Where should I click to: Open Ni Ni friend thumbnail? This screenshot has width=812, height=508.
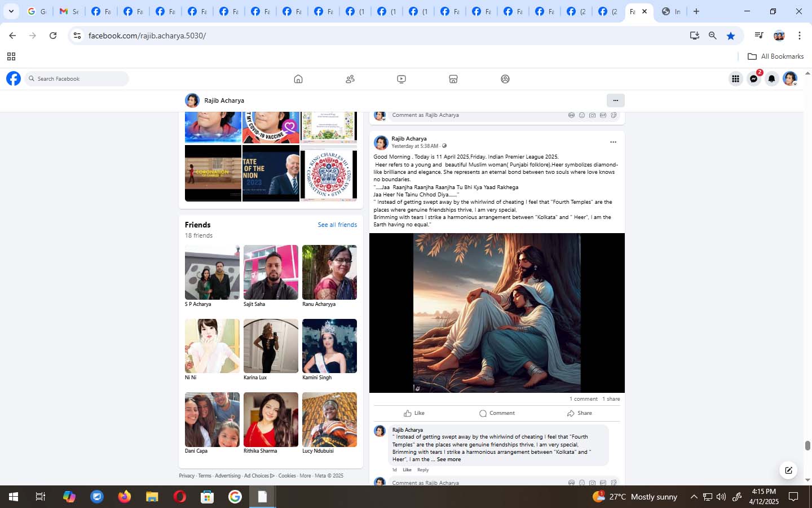pyautogui.click(x=212, y=346)
